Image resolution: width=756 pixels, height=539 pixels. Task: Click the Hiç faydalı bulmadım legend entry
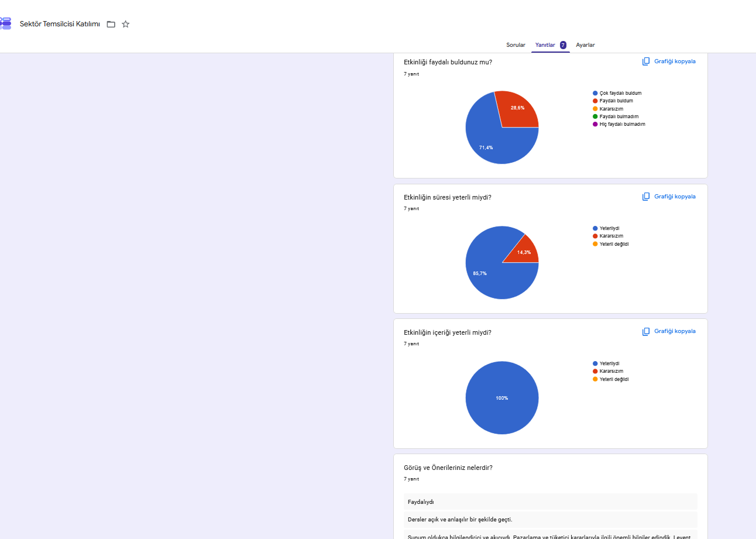click(619, 124)
